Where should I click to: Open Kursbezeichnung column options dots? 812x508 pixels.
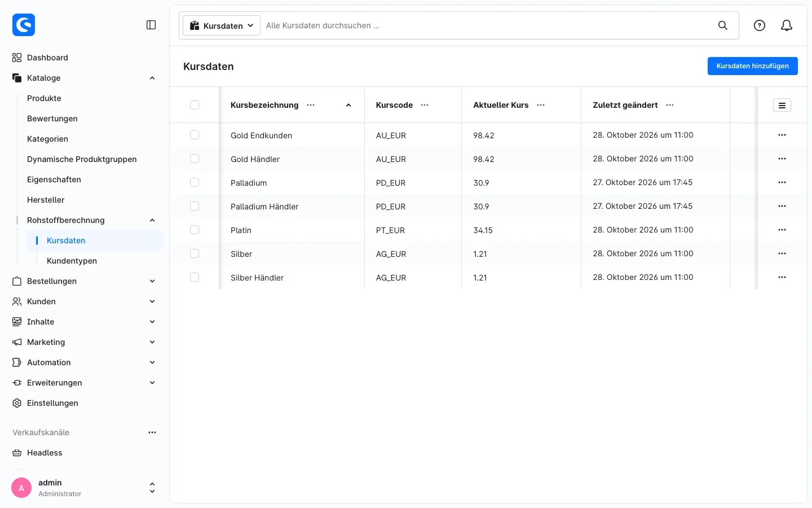click(311, 105)
